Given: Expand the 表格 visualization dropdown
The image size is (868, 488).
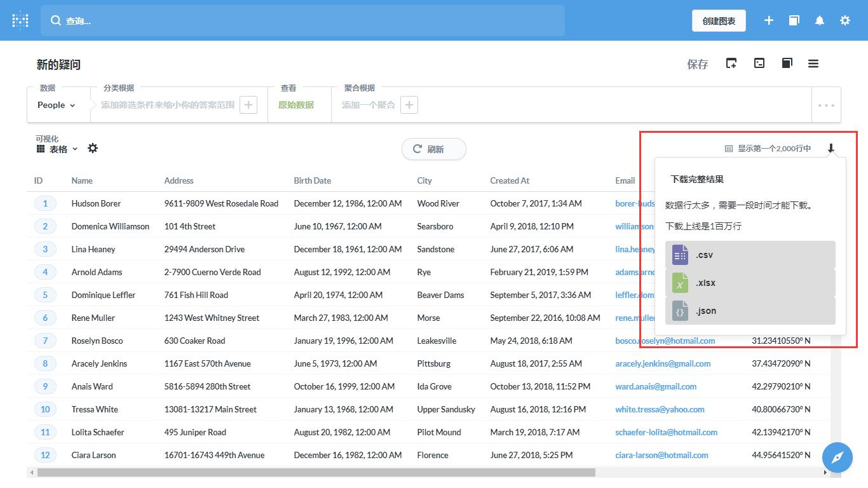Looking at the screenshot, I should point(57,149).
